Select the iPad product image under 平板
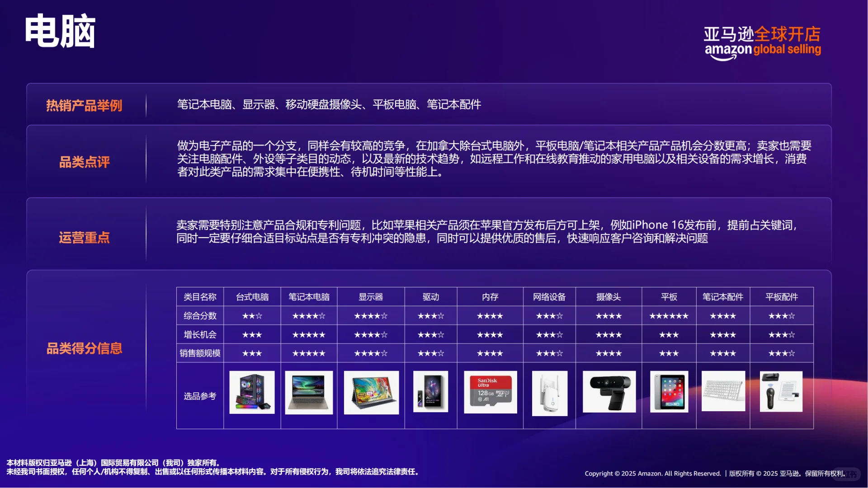The width and height of the screenshot is (868, 488). [668, 392]
